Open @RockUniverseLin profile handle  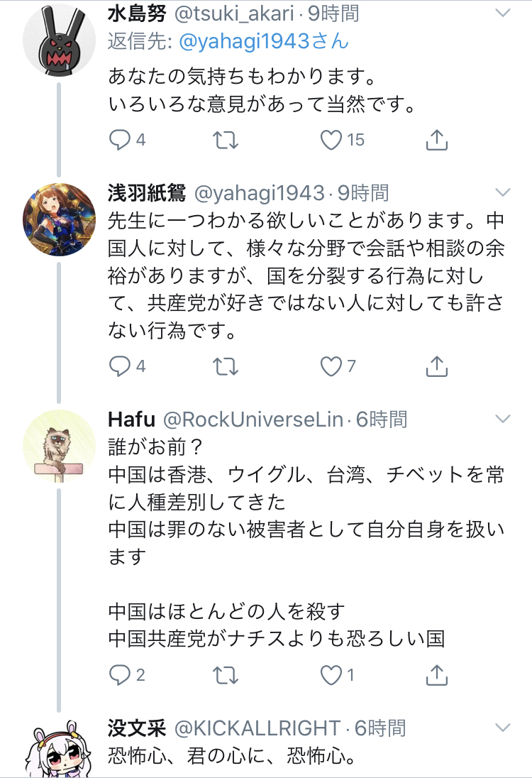pos(254,420)
